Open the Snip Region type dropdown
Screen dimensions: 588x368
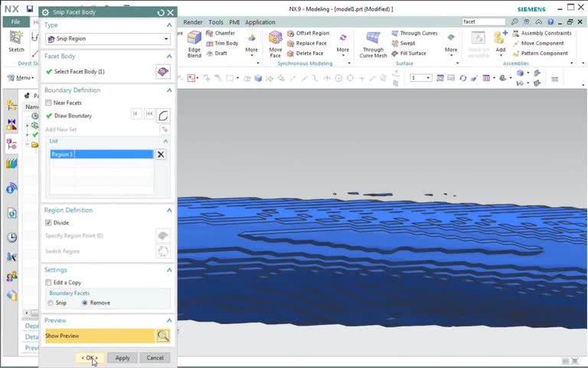pos(108,38)
